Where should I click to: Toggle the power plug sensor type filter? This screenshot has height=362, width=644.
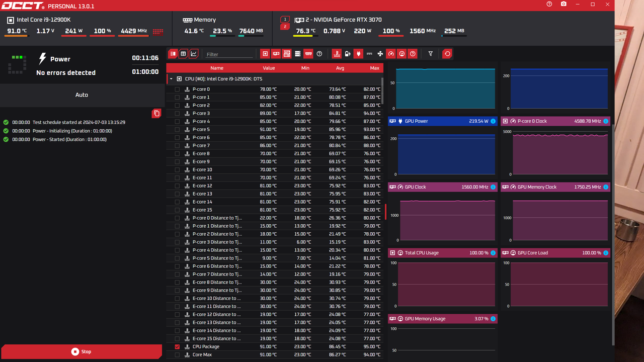tap(358, 54)
